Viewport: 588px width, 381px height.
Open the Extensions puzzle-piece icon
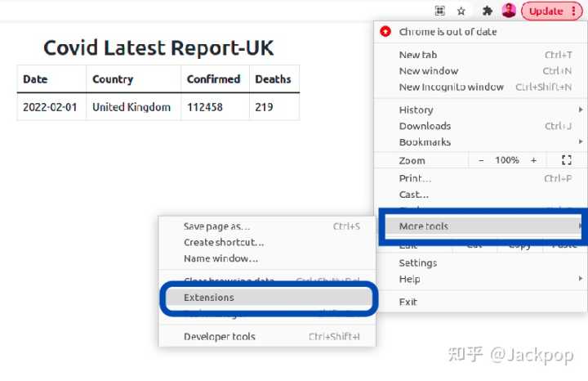point(487,11)
